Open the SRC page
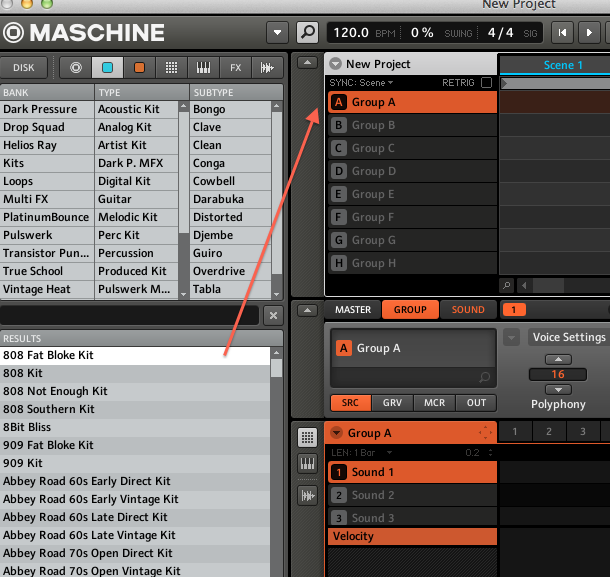 350,403
